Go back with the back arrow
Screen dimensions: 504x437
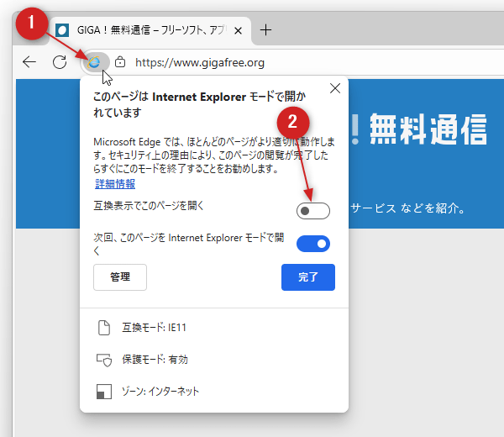(29, 62)
